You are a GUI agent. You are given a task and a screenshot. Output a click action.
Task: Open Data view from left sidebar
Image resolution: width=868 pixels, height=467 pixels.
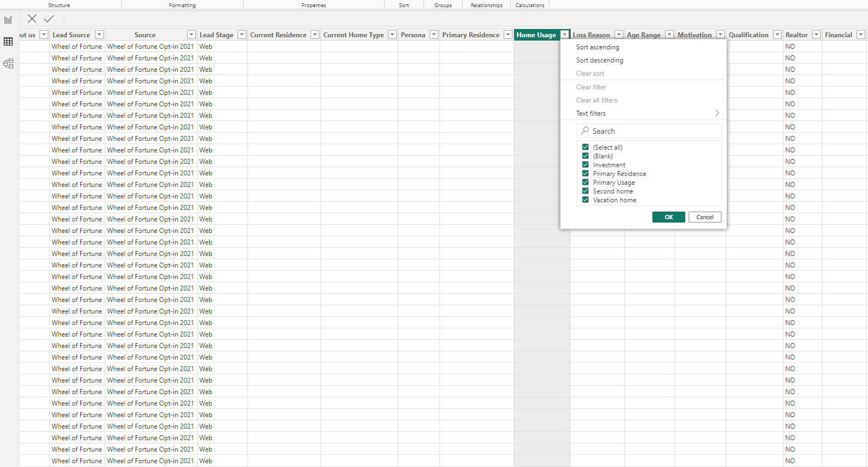[8, 42]
